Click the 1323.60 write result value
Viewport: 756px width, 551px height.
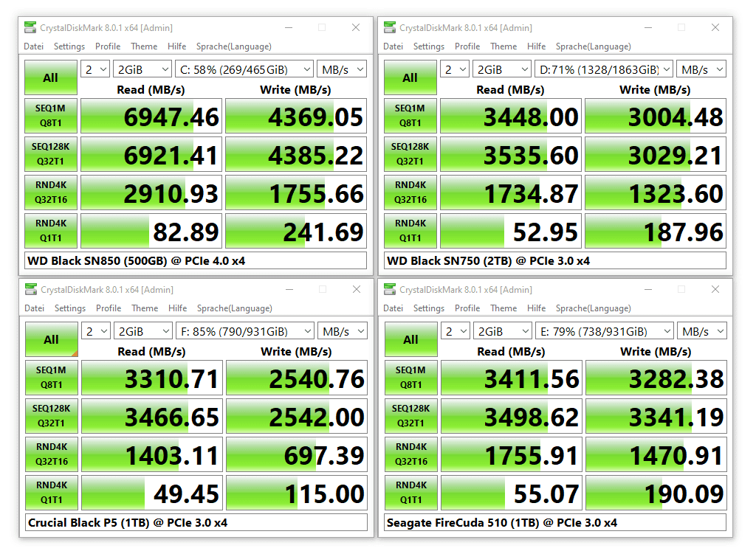[x=656, y=193]
